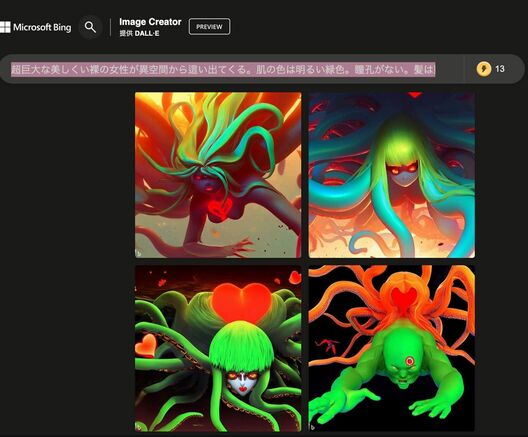The width and height of the screenshot is (528, 437).
Task: Open the orange flowing-hair woman image
Action: tap(218, 175)
